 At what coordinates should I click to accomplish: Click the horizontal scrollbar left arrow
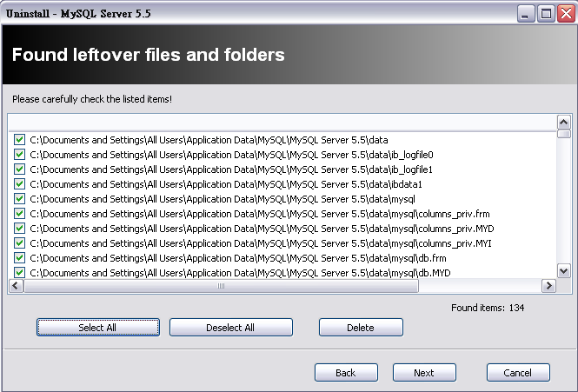click(x=16, y=286)
